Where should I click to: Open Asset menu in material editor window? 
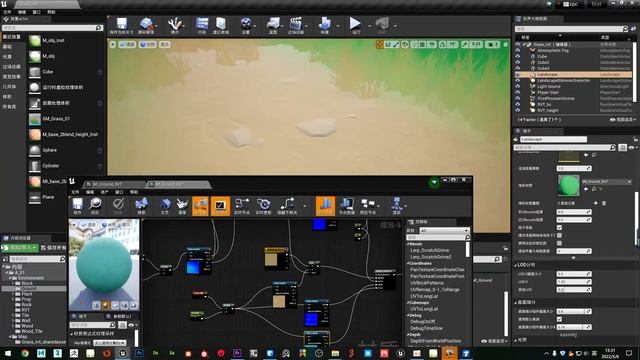tap(104, 192)
